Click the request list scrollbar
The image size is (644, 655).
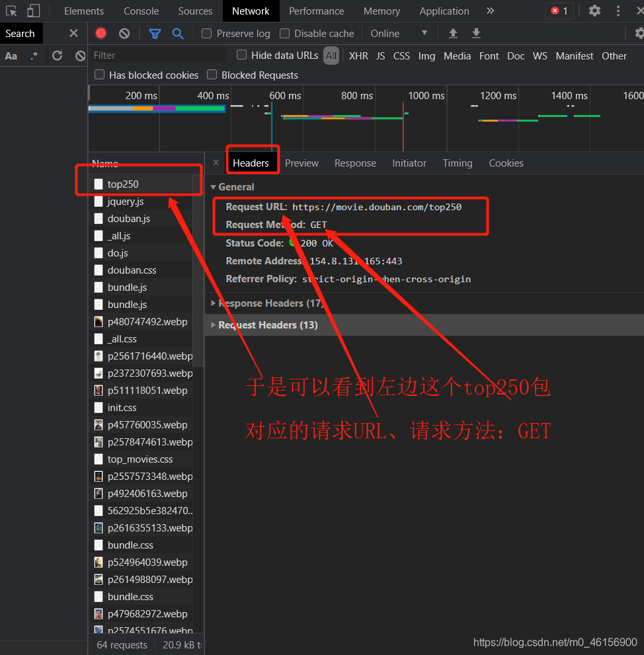pos(198,270)
